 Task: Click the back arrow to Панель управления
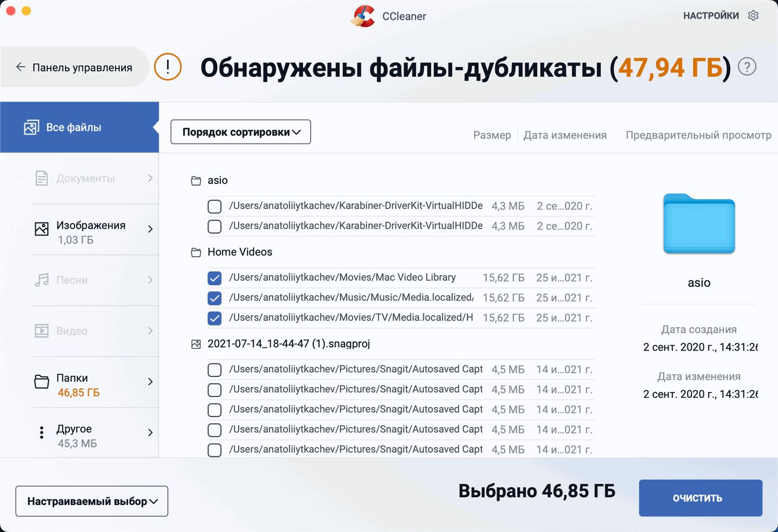pyautogui.click(x=21, y=67)
